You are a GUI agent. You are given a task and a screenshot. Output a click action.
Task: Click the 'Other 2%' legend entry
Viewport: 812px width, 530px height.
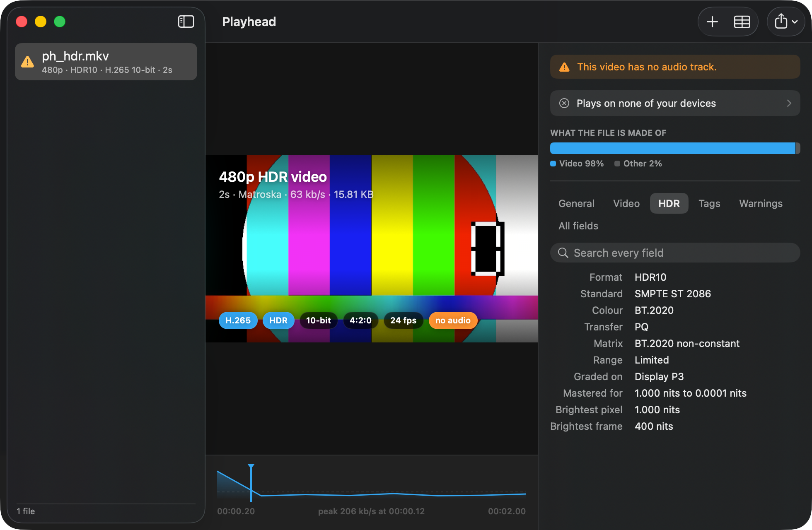pos(638,164)
